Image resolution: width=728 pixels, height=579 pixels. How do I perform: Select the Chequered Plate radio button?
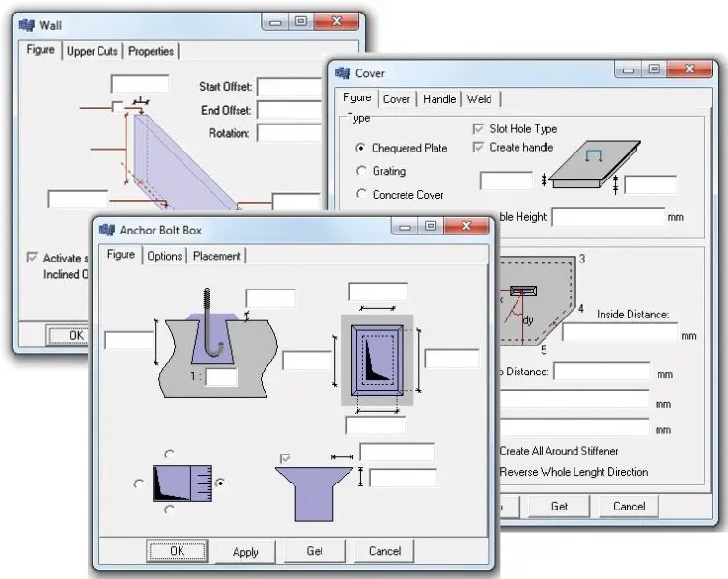[x=360, y=148]
